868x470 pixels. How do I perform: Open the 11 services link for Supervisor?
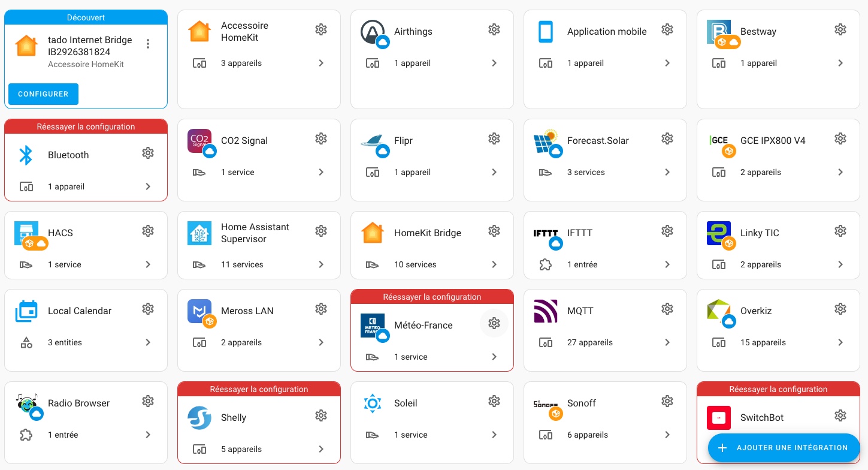(242, 264)
